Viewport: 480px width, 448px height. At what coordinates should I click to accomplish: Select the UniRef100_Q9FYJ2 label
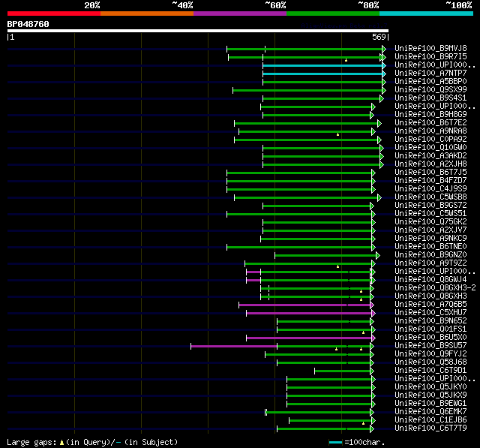pos(430,354)
